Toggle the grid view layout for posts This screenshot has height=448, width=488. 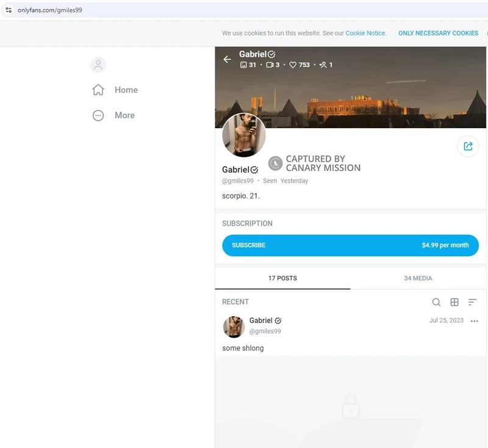(454, 302)
